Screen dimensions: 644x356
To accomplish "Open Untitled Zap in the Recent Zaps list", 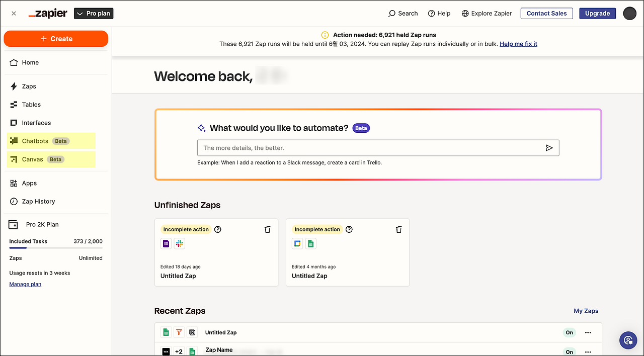I will coord(221,332).
